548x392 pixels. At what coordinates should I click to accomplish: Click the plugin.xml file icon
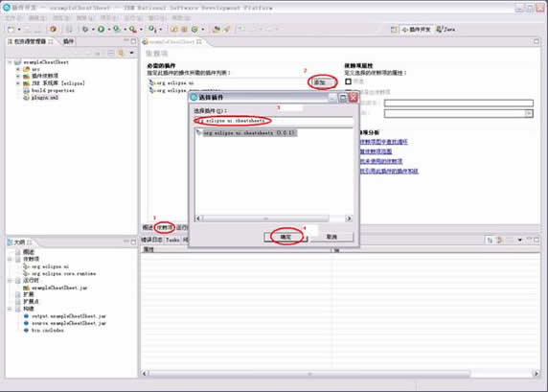tap(26, 98)
